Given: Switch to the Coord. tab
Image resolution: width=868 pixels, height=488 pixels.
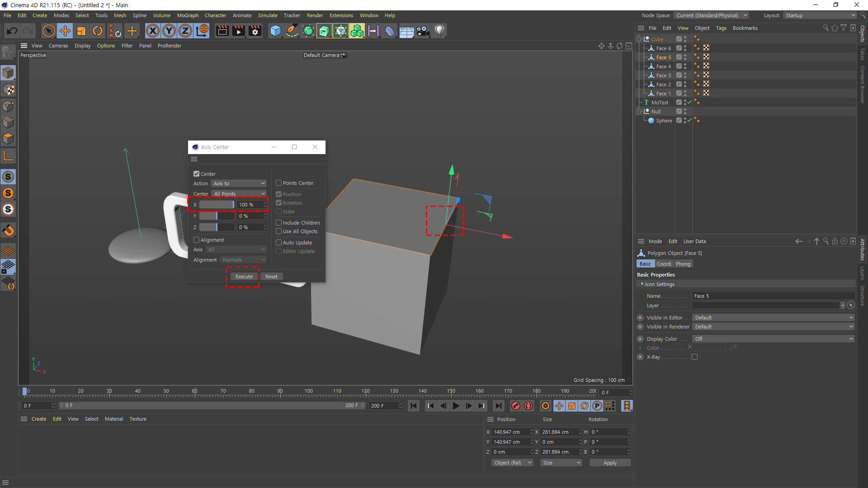Looking at the screenshot, I should 664,264.
